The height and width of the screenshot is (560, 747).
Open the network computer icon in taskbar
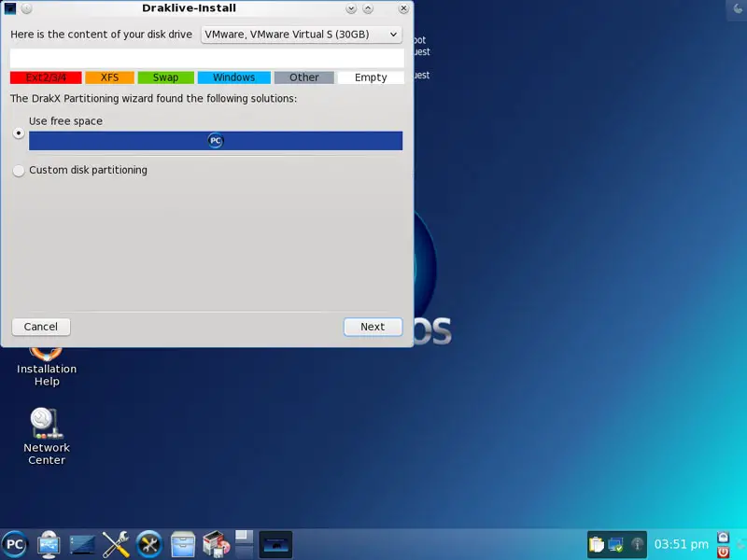tap(49, 544)
